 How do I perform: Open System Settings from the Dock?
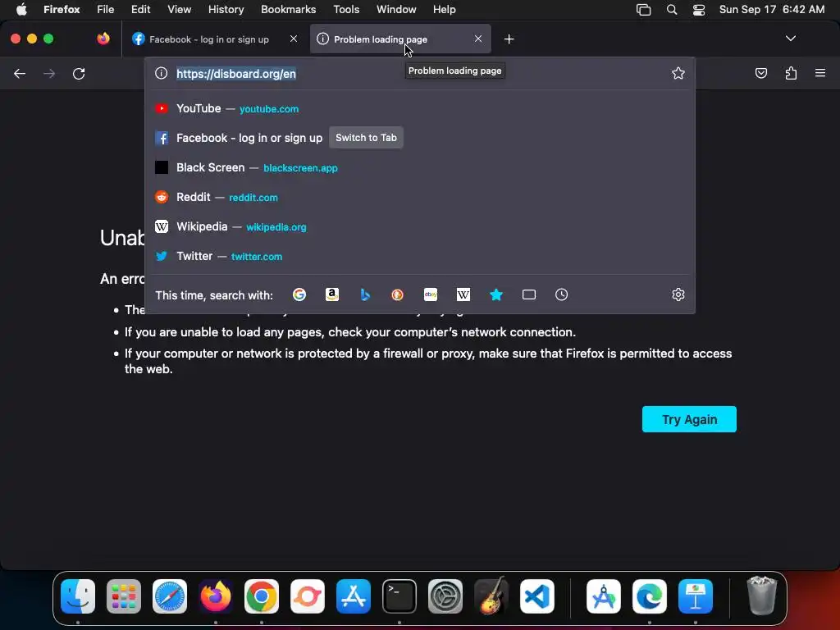[x=445, y=596]
